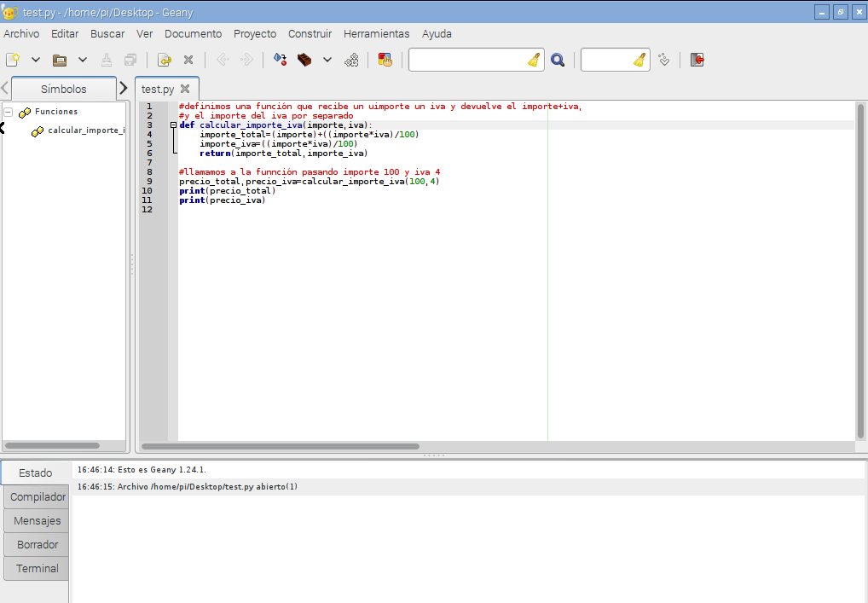The width and height of the screenshot is (868, 603).
Task: Reload the current file from disk
Action: [x=165, y=60]
